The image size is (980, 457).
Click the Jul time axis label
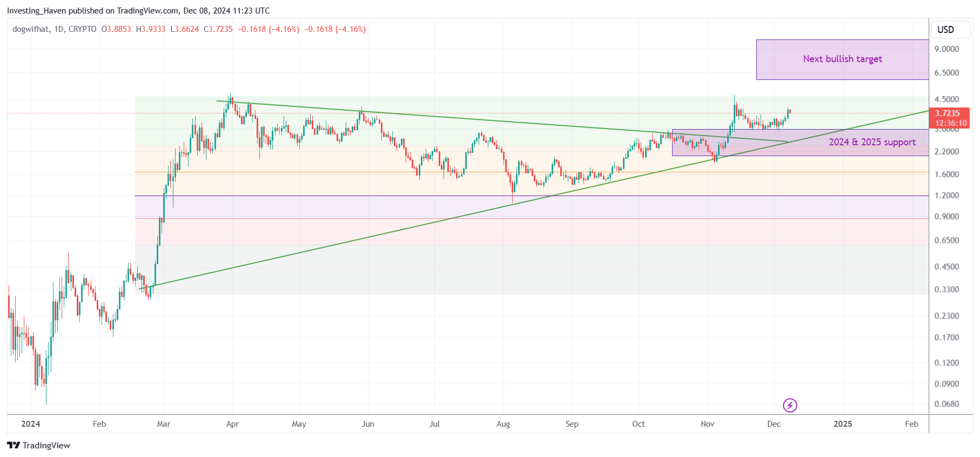pyautogui.click(x=434, y=424)
